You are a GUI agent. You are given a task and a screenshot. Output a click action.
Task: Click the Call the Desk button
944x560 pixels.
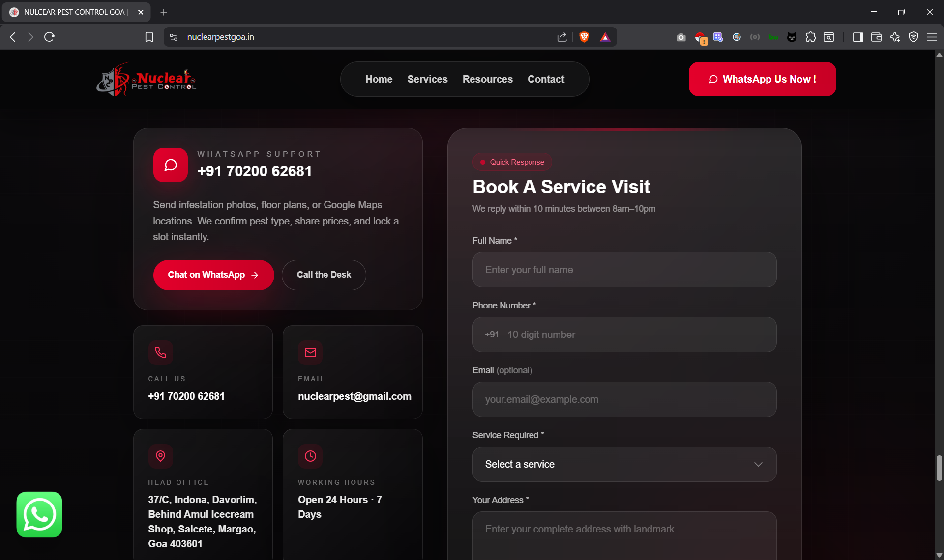(x=324, y=275)
